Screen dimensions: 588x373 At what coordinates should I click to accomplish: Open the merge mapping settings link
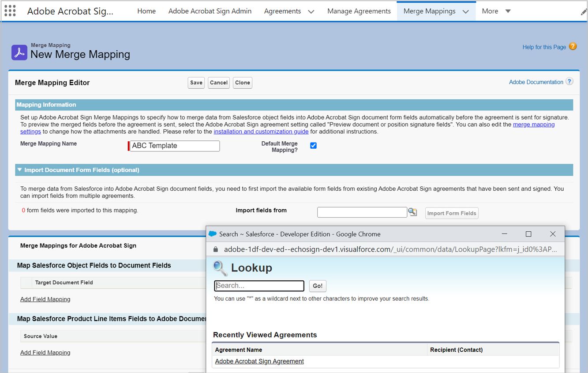coord(534,124)
